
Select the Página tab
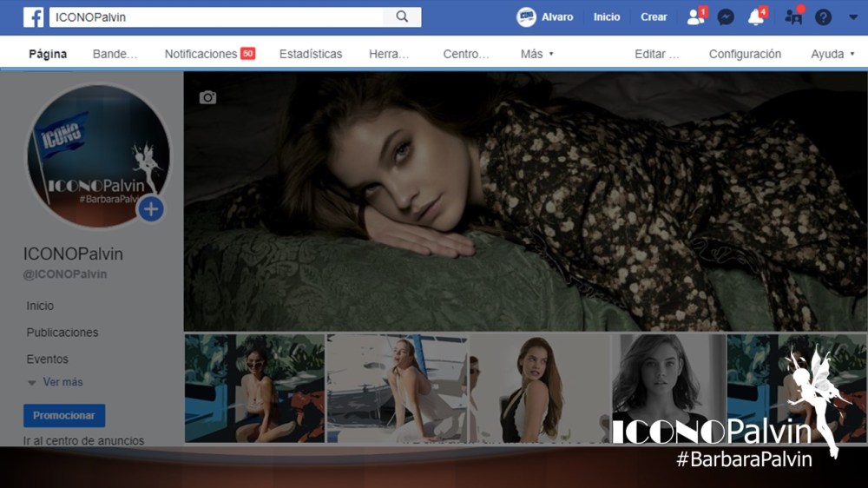pos(48,54)
